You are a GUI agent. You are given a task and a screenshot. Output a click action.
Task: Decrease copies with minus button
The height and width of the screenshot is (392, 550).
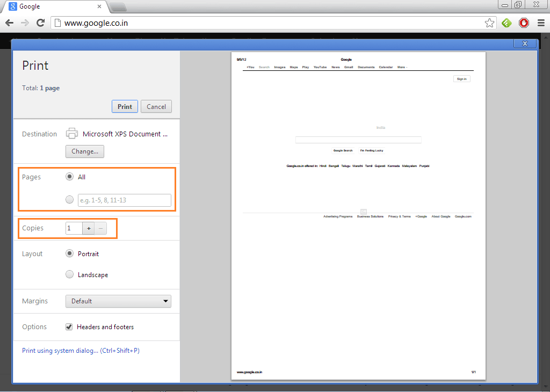tap(100, 228)
